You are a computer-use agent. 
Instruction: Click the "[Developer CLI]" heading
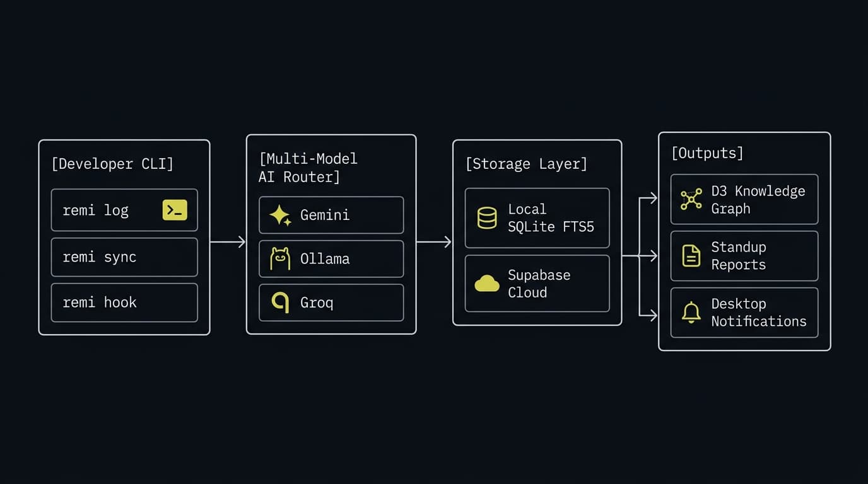point(112,164)
